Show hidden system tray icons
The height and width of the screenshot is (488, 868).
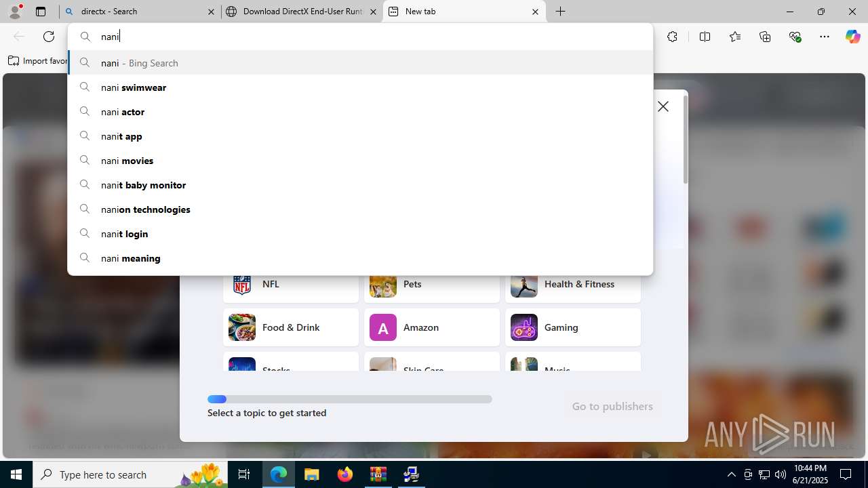[x=731, y=474]
